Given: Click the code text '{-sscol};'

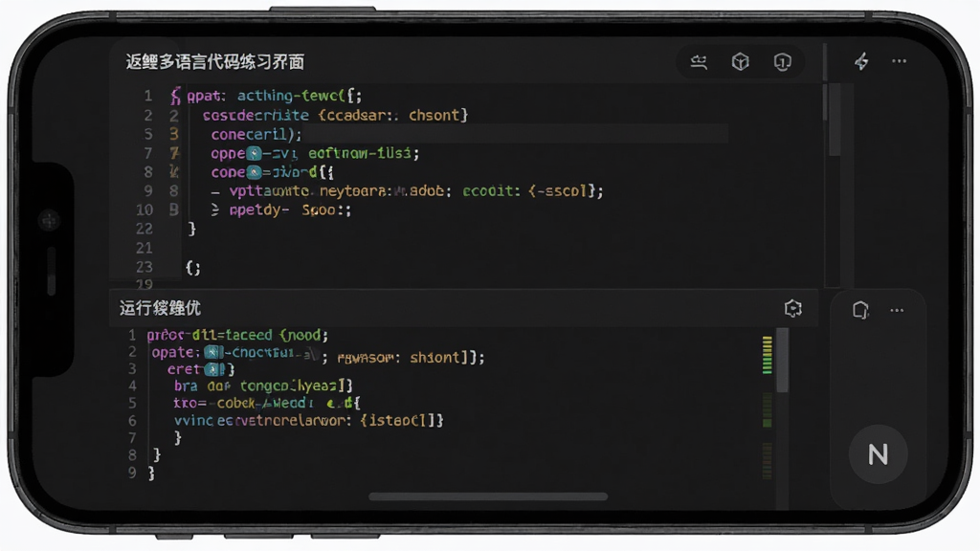Looking at the screenshot, I should [x=566, y=190].
